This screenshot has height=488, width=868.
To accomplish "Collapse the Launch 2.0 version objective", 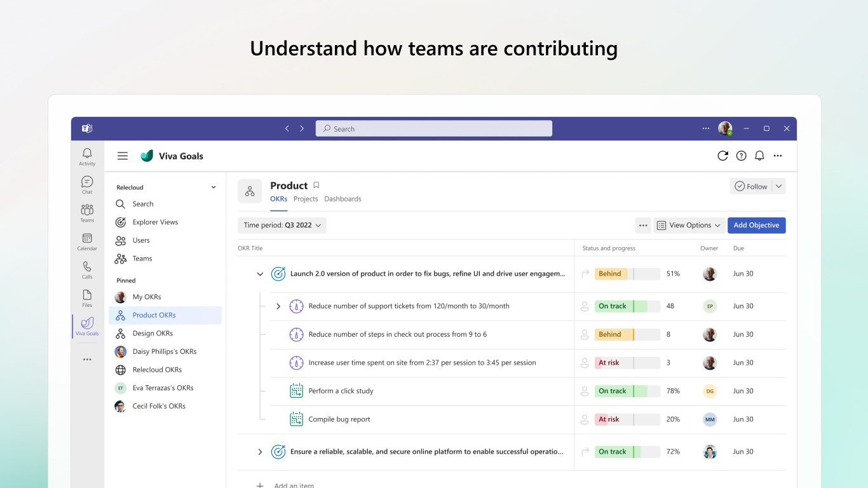I will click(260, 274).
